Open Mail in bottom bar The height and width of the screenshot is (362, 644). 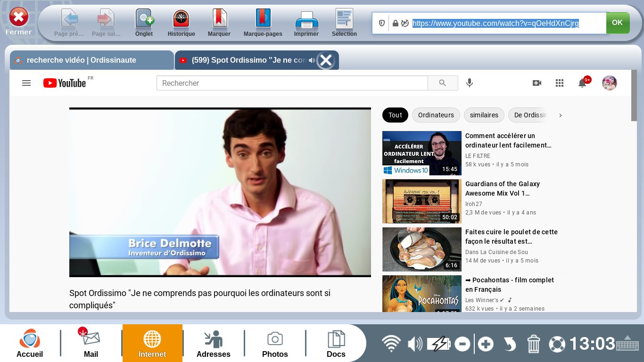[91, 343]
